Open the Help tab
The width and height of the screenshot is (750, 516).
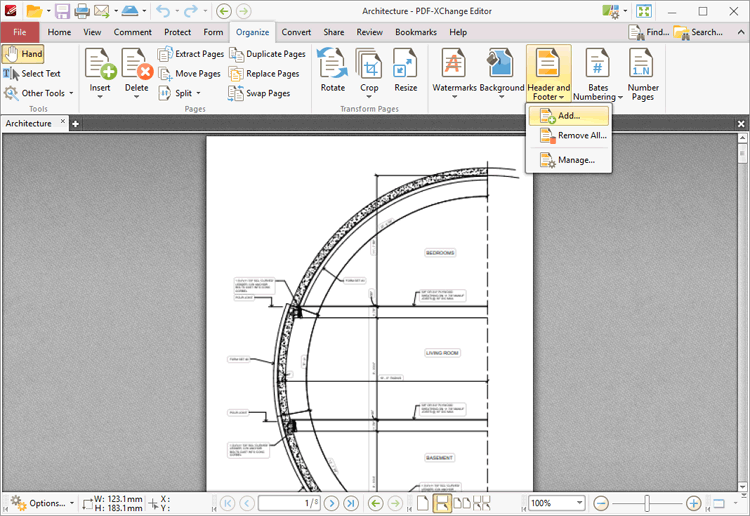pyautogui.click(x=458, y=32)
